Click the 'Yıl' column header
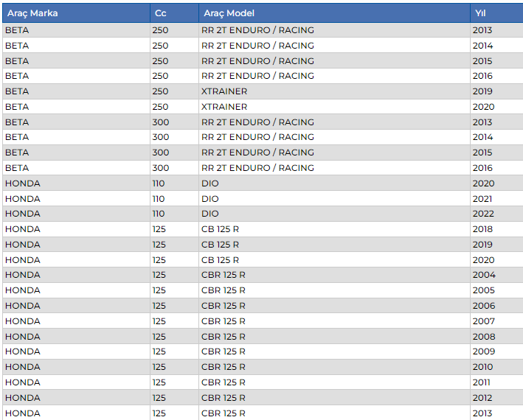 [482, 13]
